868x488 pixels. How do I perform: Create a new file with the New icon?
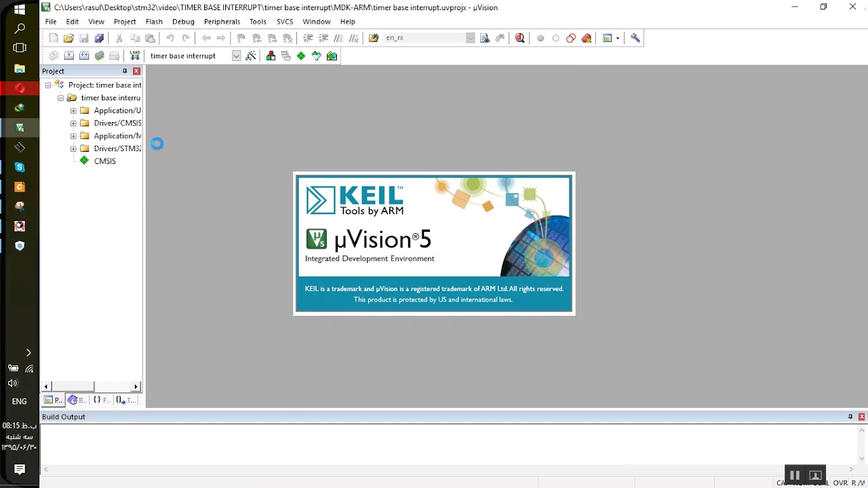tap(54, 39)
